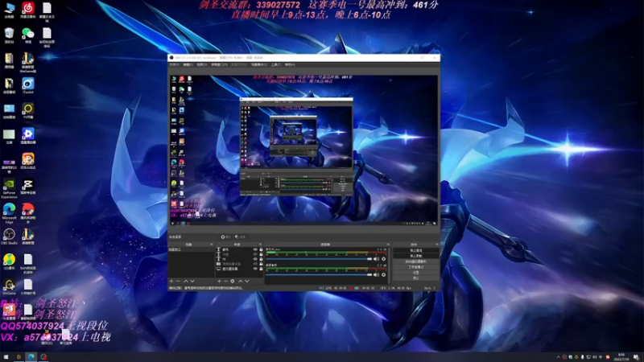Enable Studio Mode in OBS controls
The image size is (644, 362).
415,267
